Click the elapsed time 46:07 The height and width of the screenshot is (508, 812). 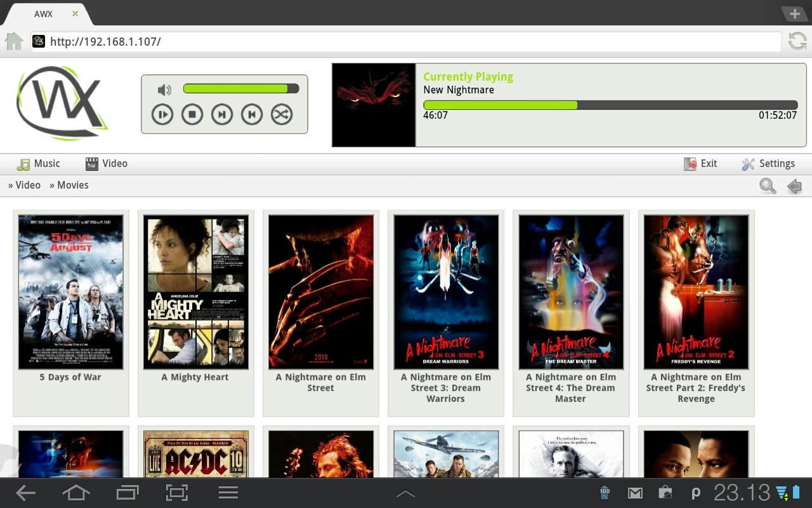(x=435, y=116)
